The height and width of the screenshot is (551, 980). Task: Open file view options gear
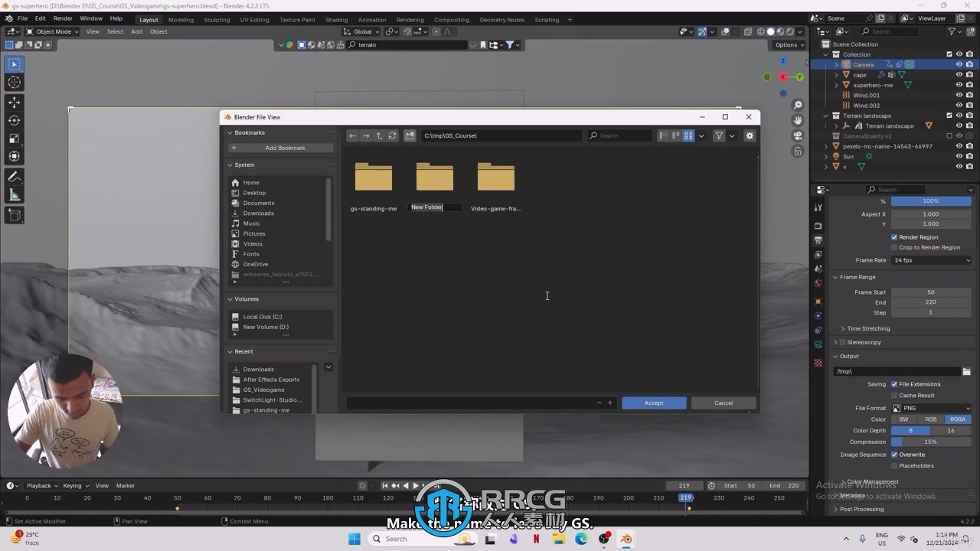(750, 135)
